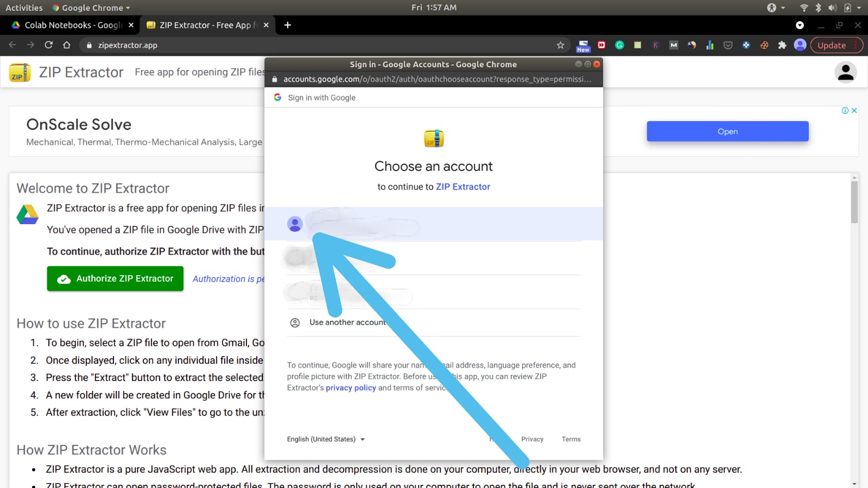Open Google Chrome app menu in top bar

[x=91, y=8]
